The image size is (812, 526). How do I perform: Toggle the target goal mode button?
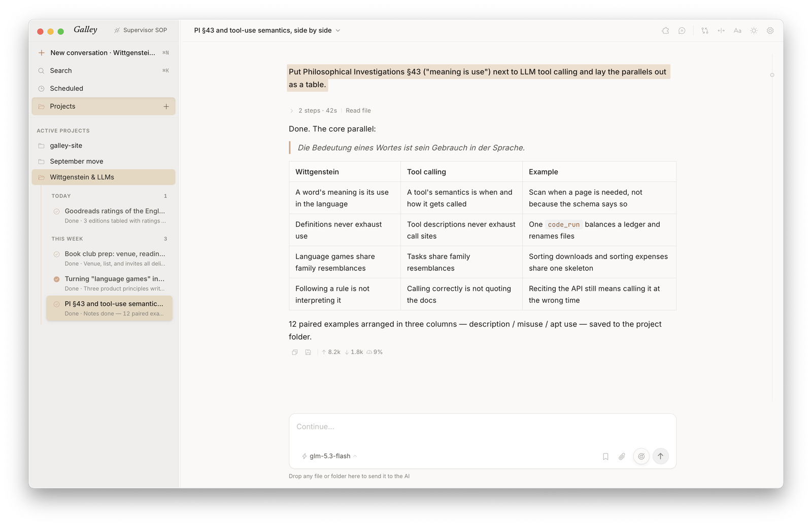coord(641,457)
